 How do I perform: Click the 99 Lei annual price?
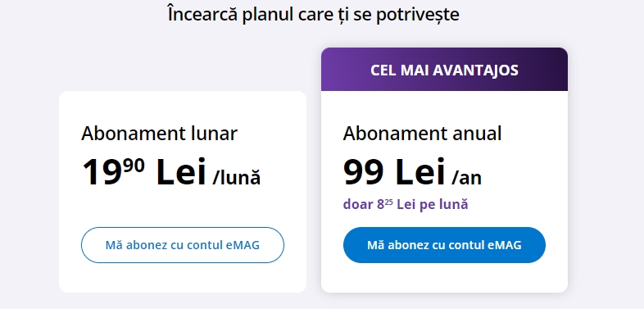[x=394, y=172]
